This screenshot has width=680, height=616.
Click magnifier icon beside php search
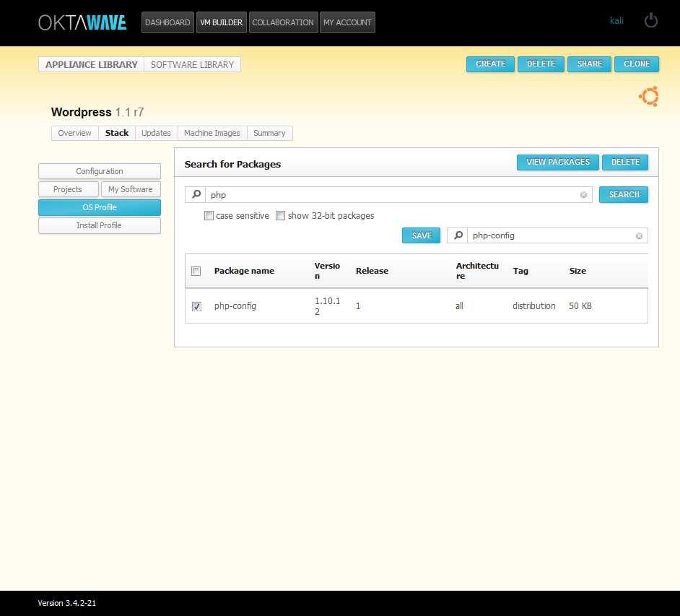pos(196,194)
